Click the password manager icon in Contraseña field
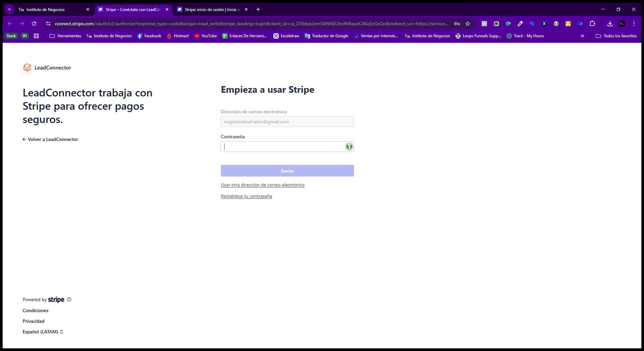The width and height of the screenshot is (644, 351). coord(349,147)
